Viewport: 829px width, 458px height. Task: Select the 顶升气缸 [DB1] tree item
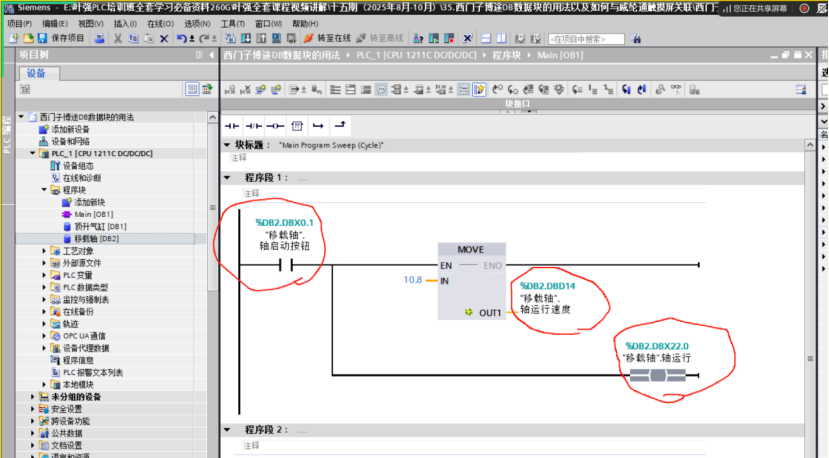(x=100, y=226)
